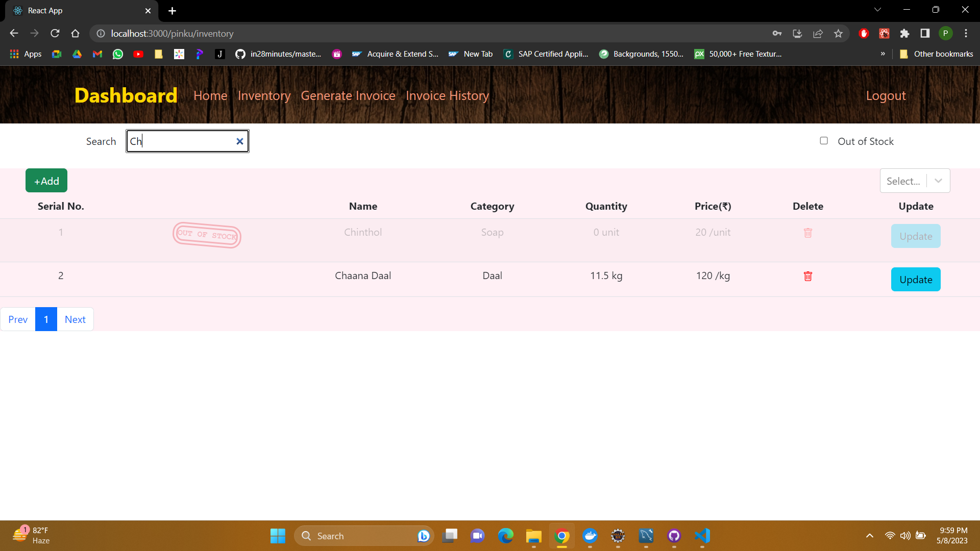The width and height of the screenshot is (980, 551).
Task: Delete the Chinthol row using trash icon
Action: (x=808, y=233)
